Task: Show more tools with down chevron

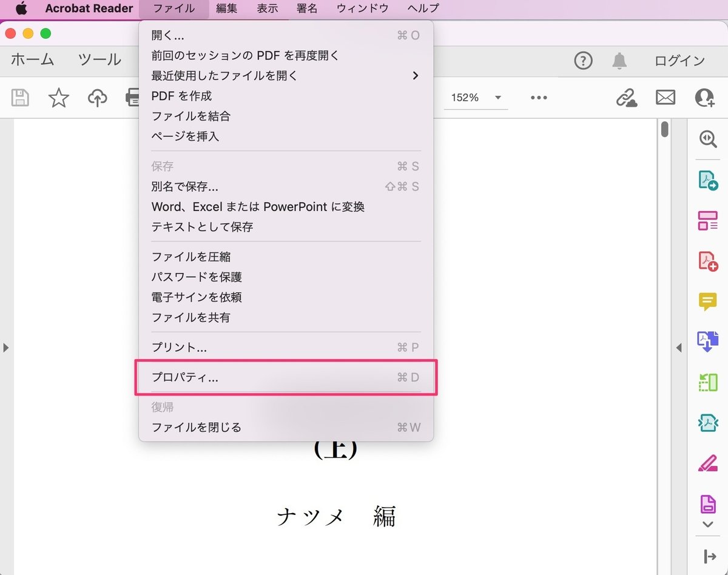Action: tap(707, 524)
